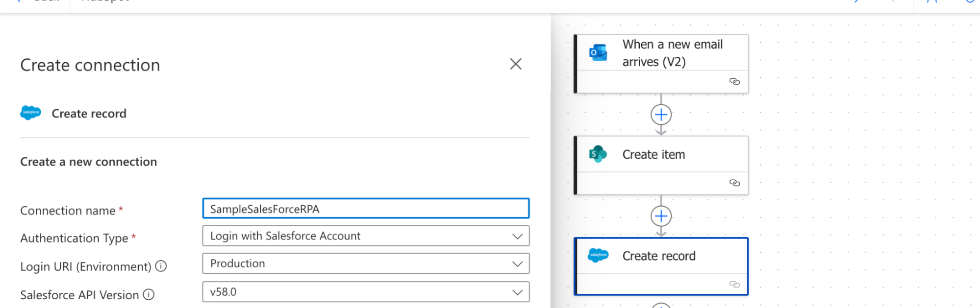The height and width of the screenshot is (308, 980).
Task: Click the Create a new connection heading
Action: point(89,162)
